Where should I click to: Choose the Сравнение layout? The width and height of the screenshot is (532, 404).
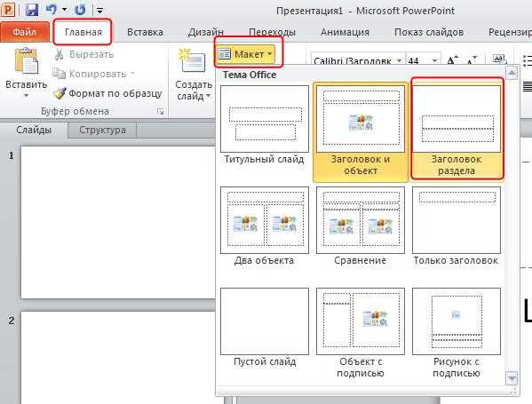pos(361,226)
